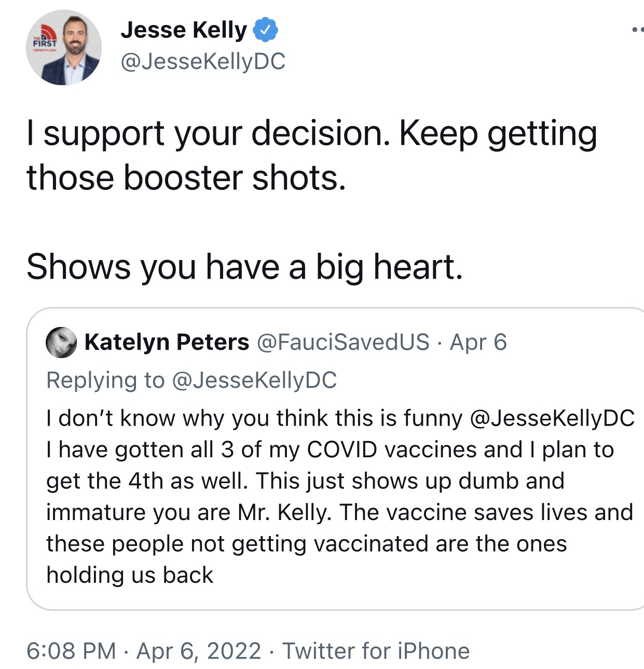Click the Apr 6, 2022 date
644x669 pixels.
tap(199, 651)
